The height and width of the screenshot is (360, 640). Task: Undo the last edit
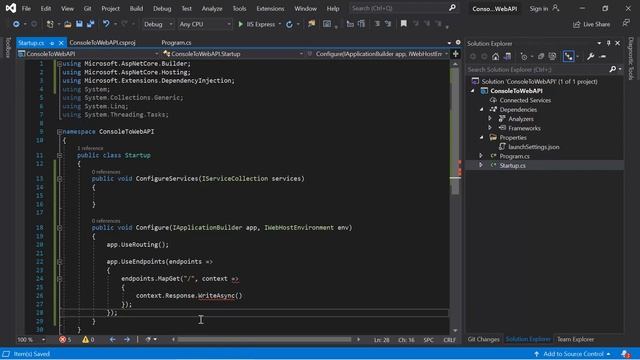[x=106, y=24]
